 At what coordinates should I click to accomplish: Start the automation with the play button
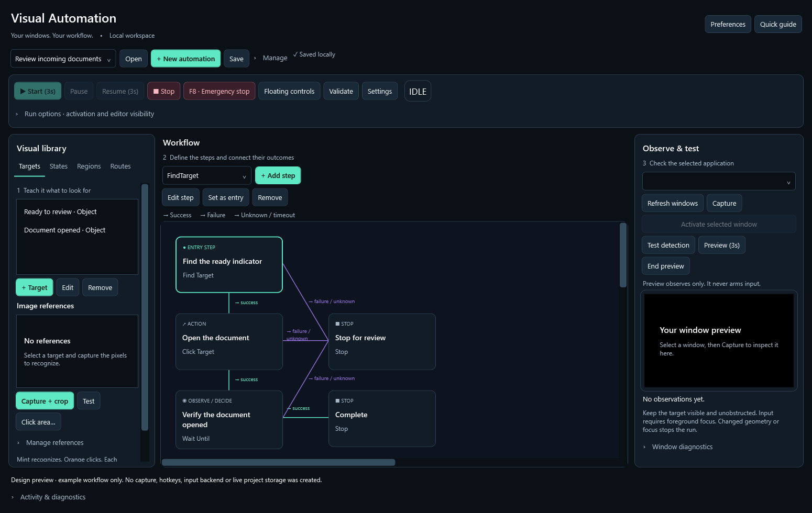(38, 91)
